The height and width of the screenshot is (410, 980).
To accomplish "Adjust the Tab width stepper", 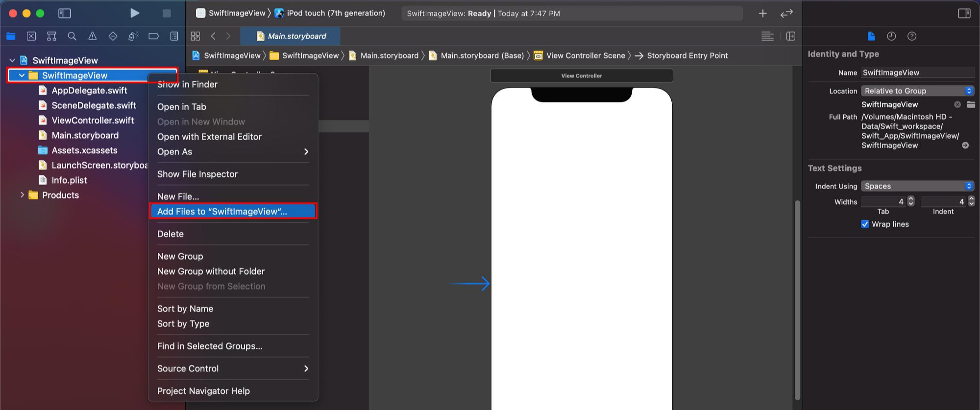I will [911, 201].
